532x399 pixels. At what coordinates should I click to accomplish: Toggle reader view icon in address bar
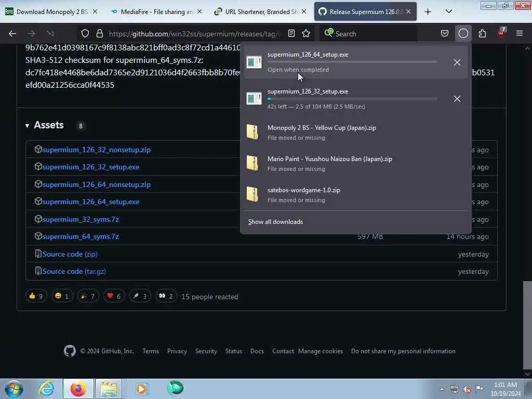291,33
